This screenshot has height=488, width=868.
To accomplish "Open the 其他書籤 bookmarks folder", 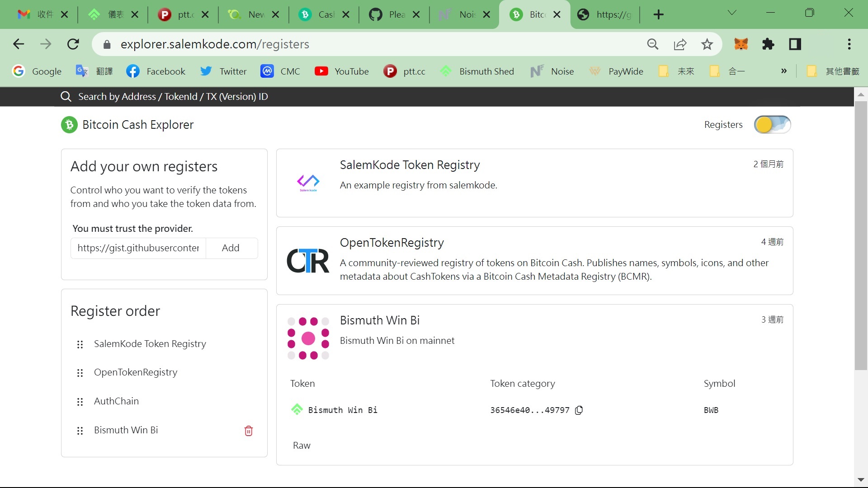I will pyautogui.click(x=833, y=71).
